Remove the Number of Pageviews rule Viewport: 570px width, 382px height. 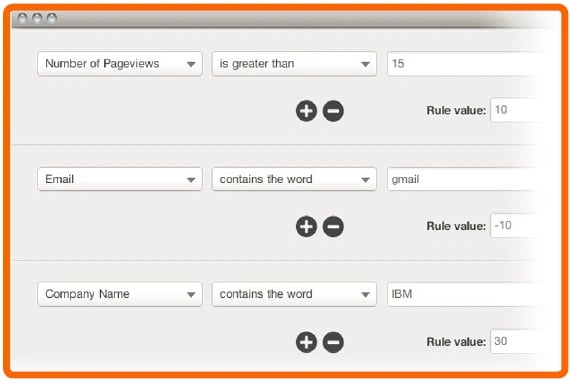pos(333,111)
